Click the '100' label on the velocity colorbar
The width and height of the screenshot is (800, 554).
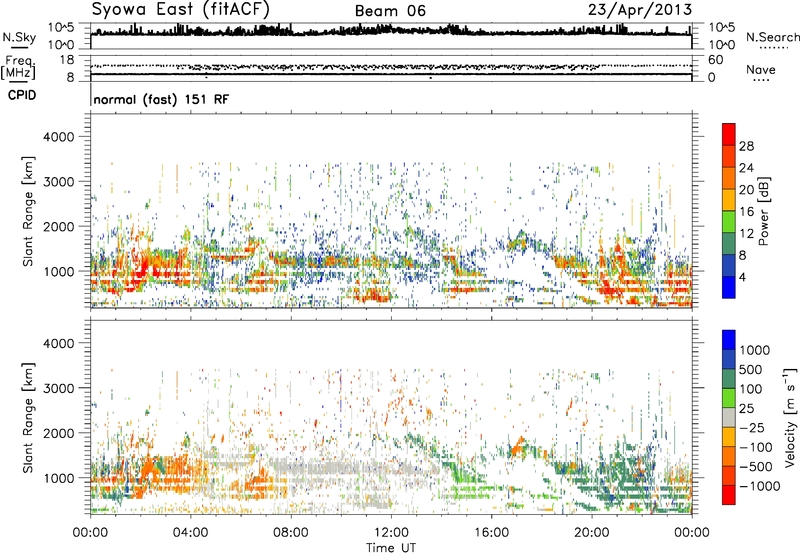click(x=751, y=389)
